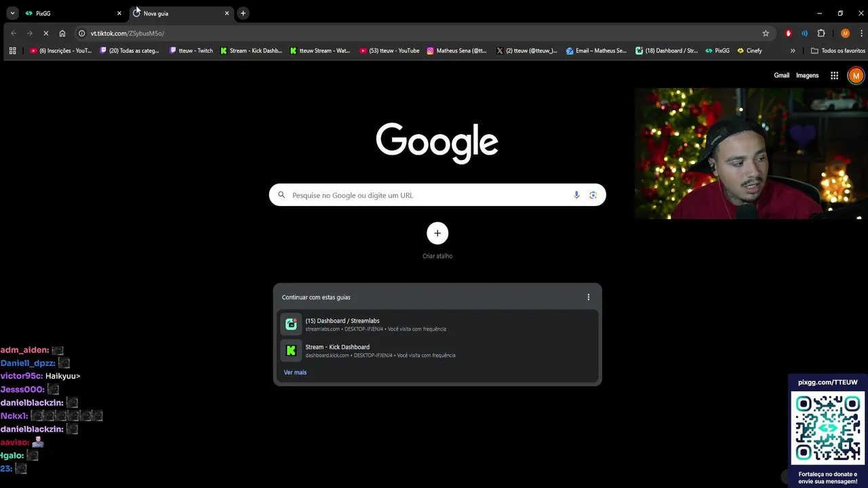
Task: Click the Google search input field
Action: 437,195
